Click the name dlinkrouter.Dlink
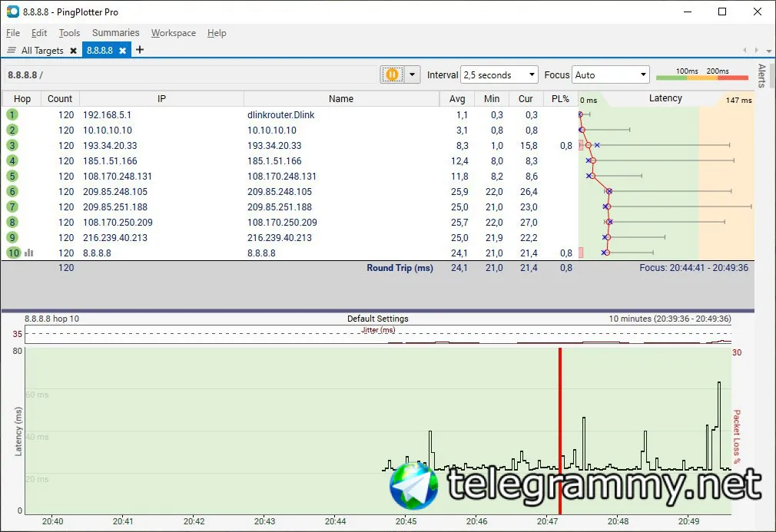This screenshot has width=776, height=532. pos(280,114)
